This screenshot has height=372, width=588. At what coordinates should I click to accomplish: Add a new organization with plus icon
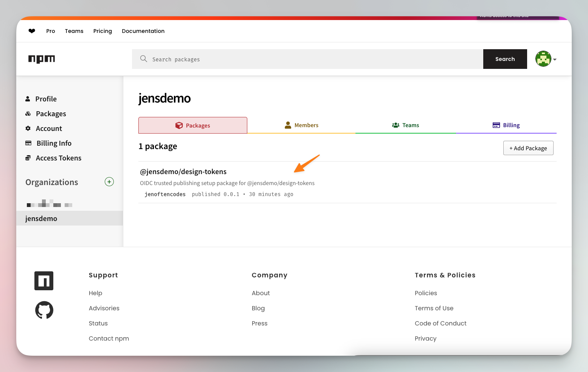coord(109,182)
